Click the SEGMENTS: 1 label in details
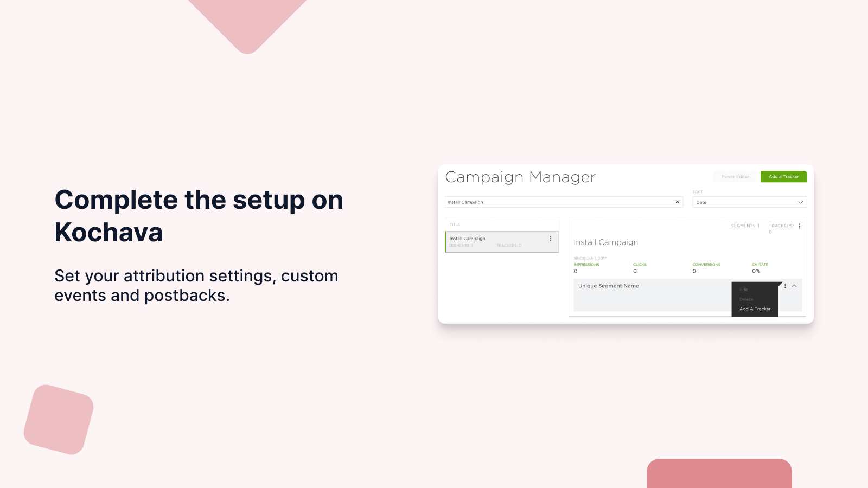 click(x=745, y=226)
